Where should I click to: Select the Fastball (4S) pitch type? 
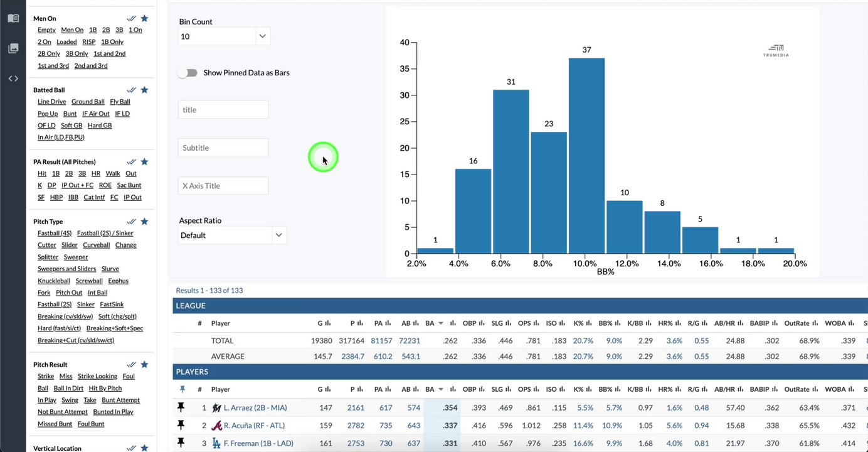coord(55,233)
